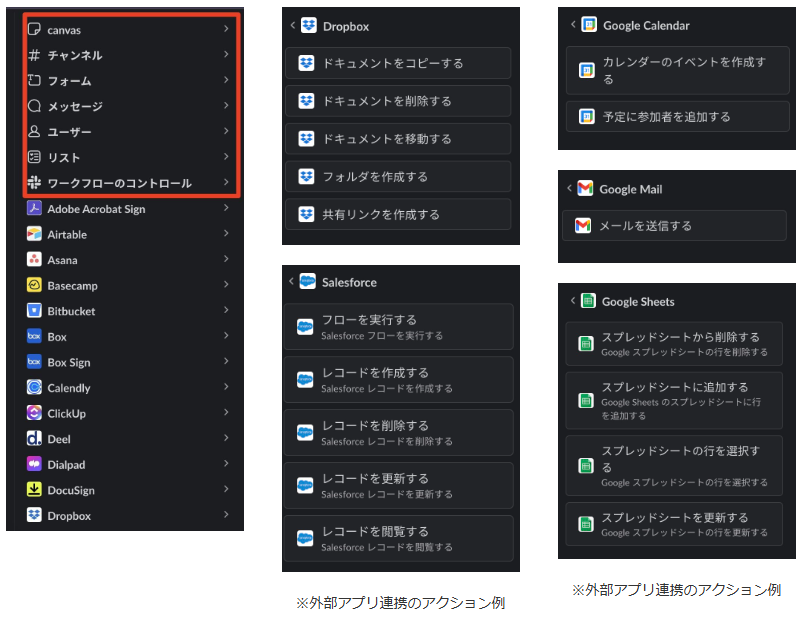805x622 pixels.
Task: Click the form icon beside フォーム
Action: tap(34, 80)
